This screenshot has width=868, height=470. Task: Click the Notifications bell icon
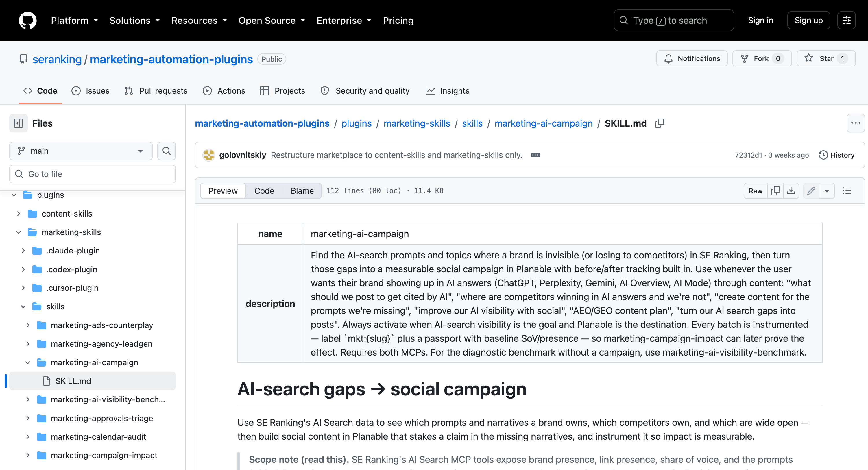click(668, 59)
